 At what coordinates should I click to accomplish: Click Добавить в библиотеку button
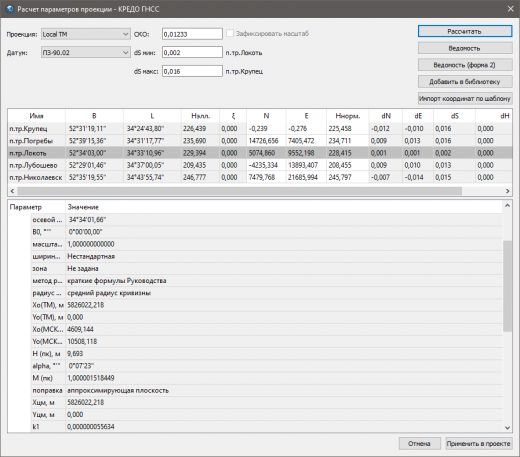[x=465, y=82]
